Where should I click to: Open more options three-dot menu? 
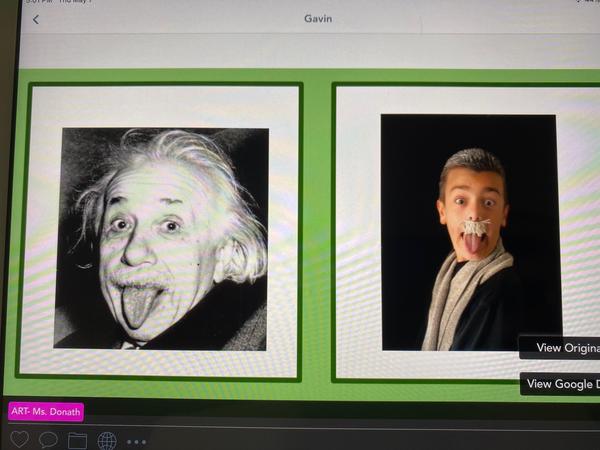pyautogui.click(x=136, y=442)
